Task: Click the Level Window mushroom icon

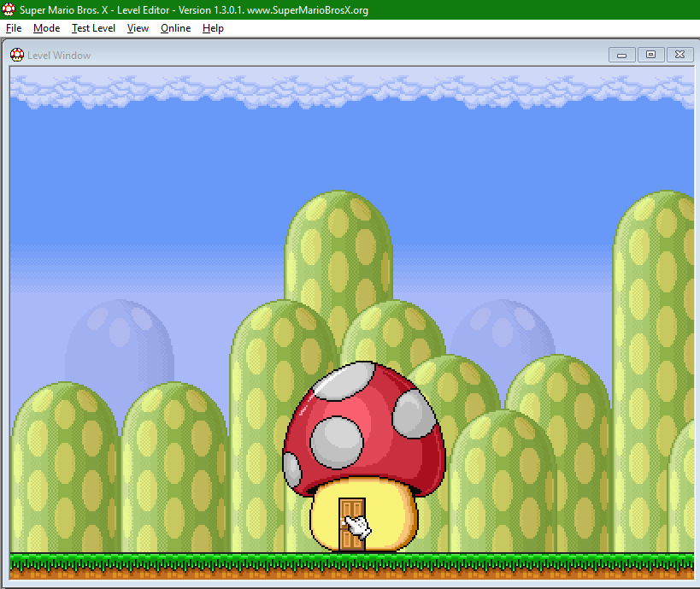Action: (17, 55)
